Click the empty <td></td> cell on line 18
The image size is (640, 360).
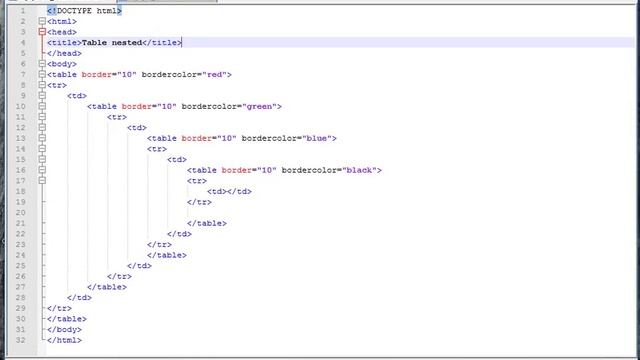point(229,191)
